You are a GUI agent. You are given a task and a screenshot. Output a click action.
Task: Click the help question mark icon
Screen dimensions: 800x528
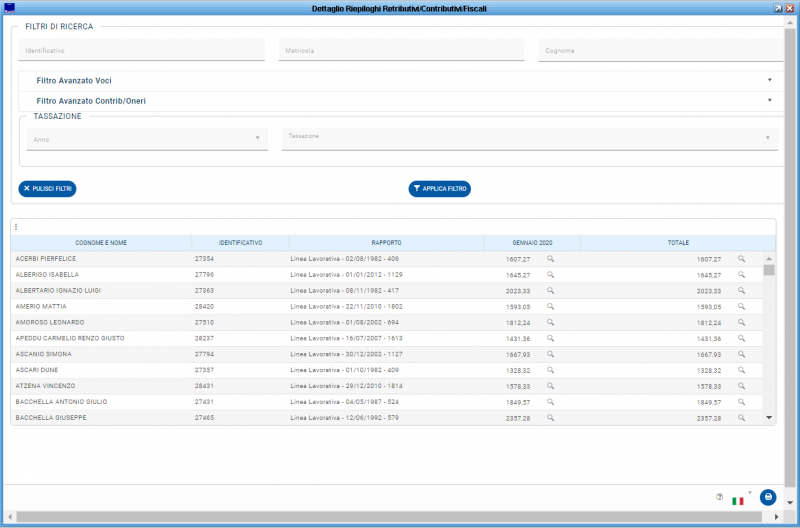(719, 497)
